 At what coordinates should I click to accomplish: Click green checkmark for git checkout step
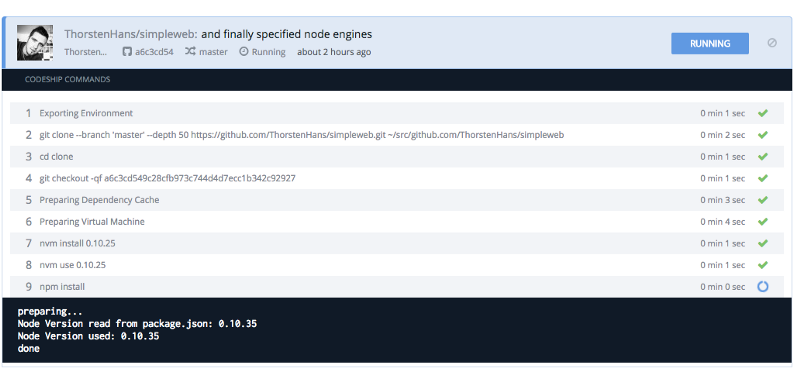tap(763, 178)
